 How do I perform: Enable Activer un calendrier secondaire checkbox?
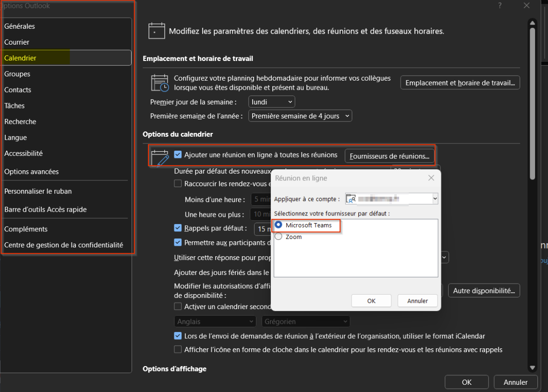(x=178, y=307)
